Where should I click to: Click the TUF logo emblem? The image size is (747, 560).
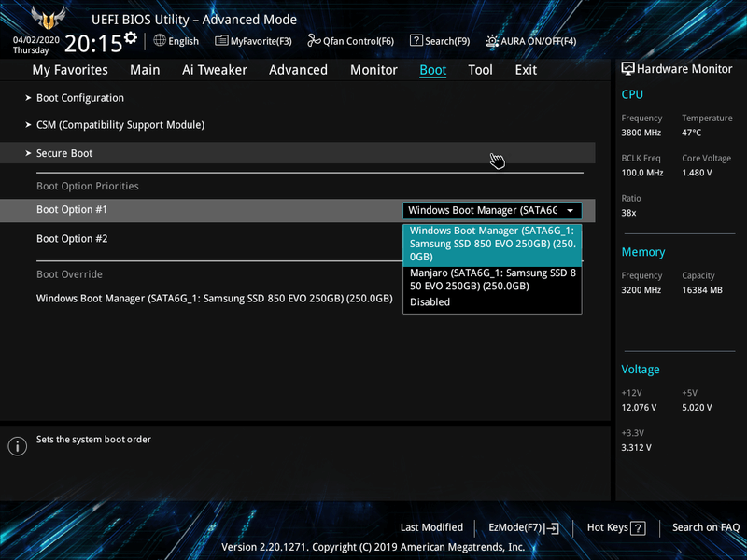[49, 19]
